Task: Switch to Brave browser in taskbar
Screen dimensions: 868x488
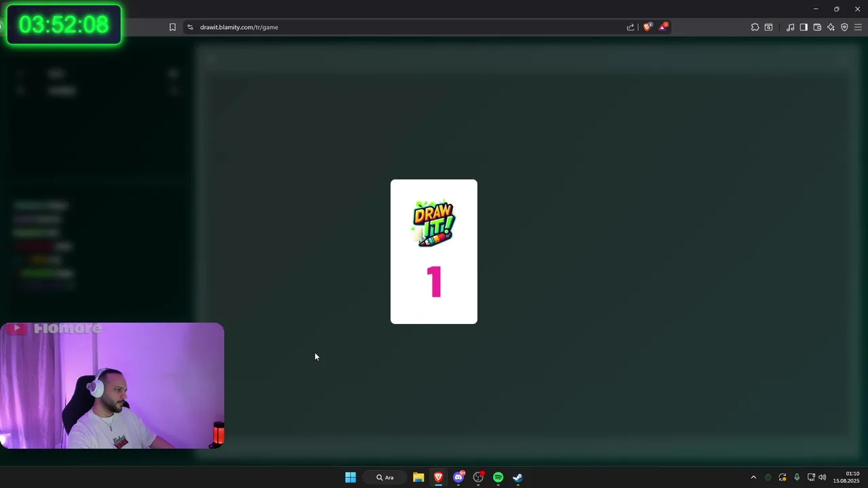Action: click(438, 477)
